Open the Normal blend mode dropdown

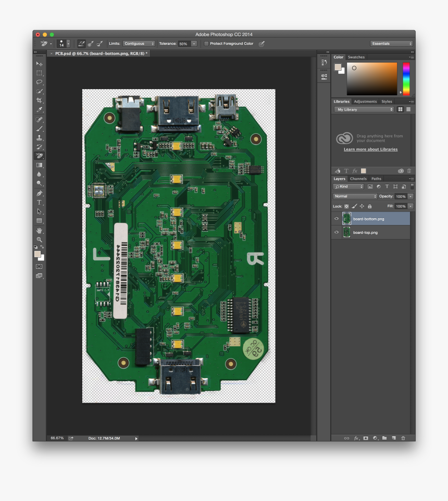coord(355,196)
